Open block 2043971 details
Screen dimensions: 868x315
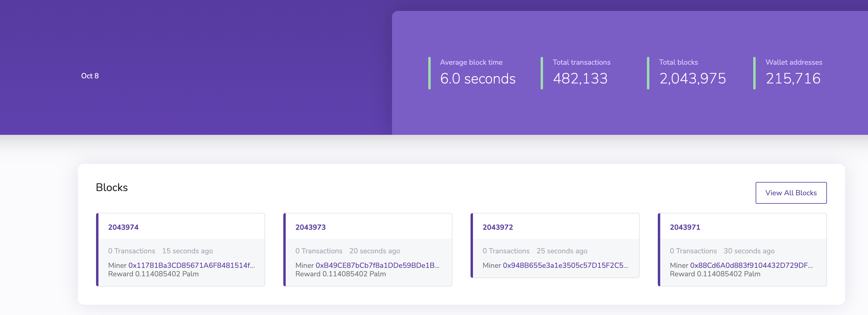pyautogui.click(x=685, y=227)
